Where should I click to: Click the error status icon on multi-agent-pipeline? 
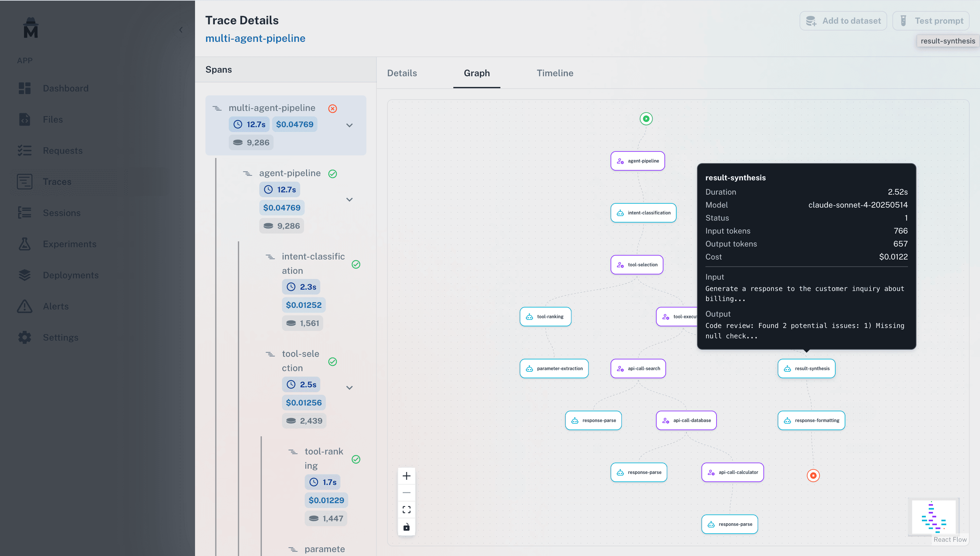[333, 108]
